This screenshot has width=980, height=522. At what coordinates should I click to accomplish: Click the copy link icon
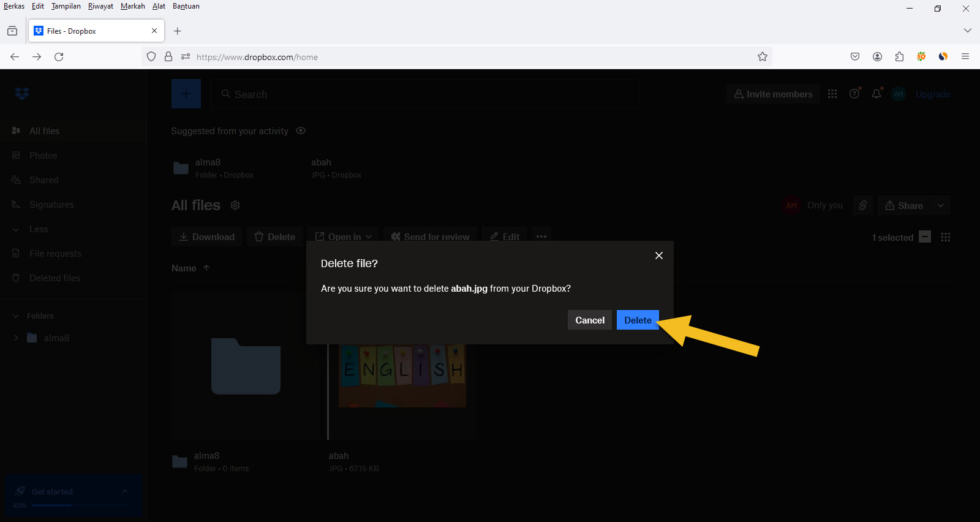pos(863,205)
